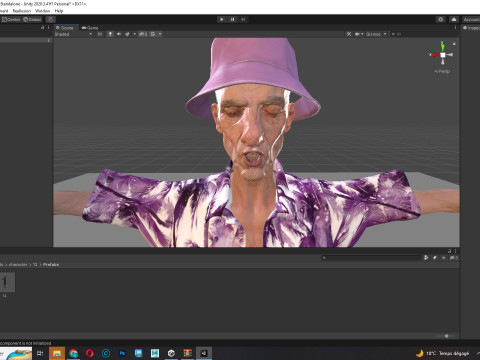Viewport: 480px width, 360px height.
Task: Open File Explorer from the taskbar
Action: coord(57,353)
